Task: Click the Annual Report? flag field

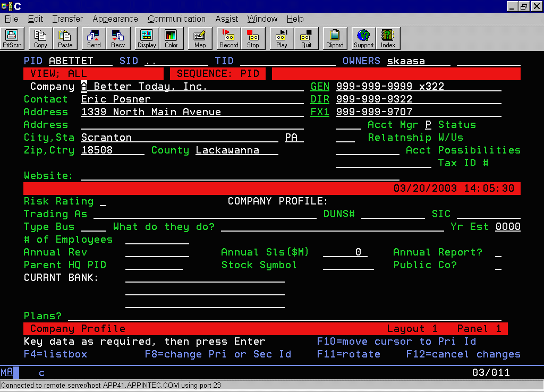Action: [x=498, y=252]
